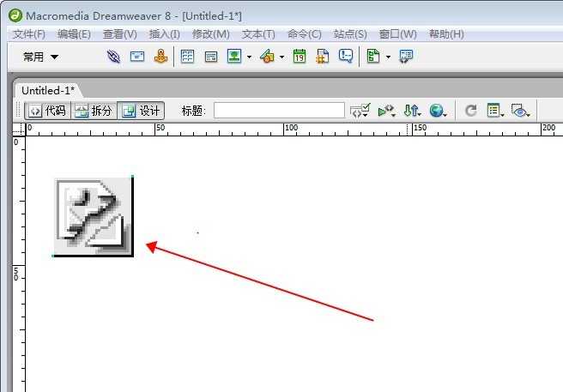Select the placeholder image on the canvas
The width and height of the screenshot is (563, 392).
click(93, 216)
